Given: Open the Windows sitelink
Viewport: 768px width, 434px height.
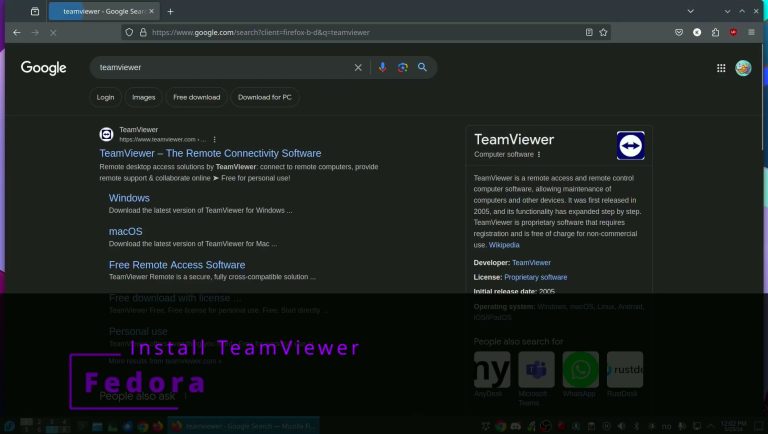Looking at the screenshot, I should 129,198.
